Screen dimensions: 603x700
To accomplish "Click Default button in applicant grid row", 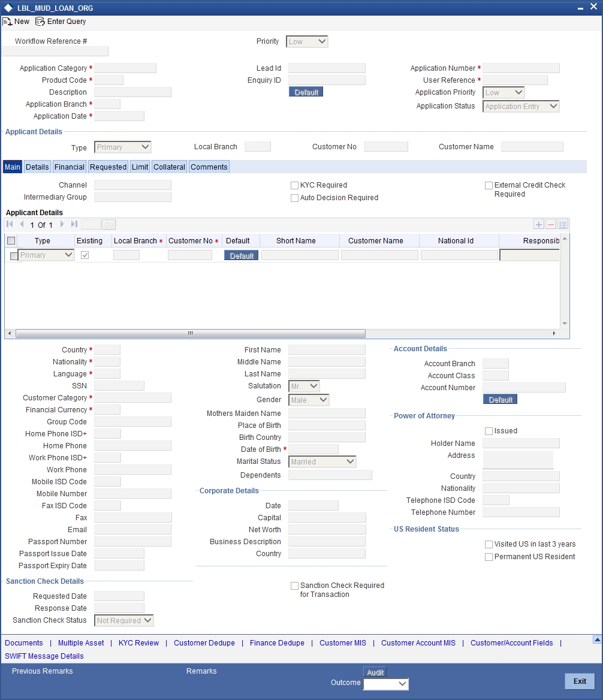I will [x=241, y=255].
